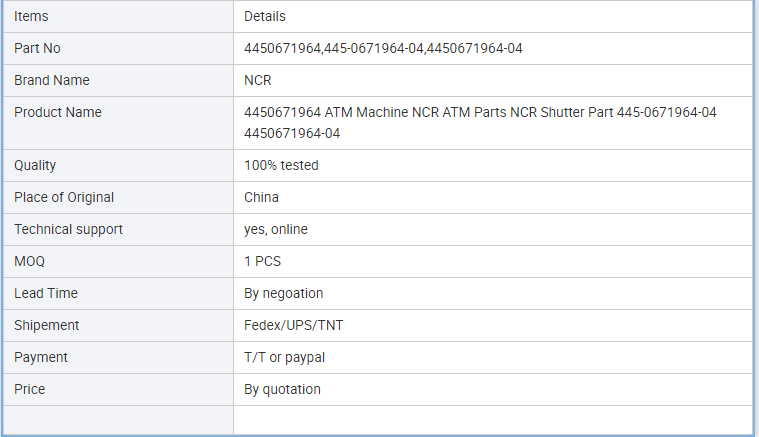Click the Product Name description text

point(480,123)
